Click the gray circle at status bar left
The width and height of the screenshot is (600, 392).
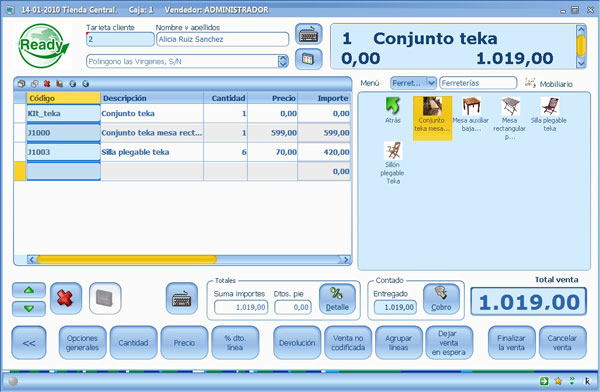click(13, 381)
